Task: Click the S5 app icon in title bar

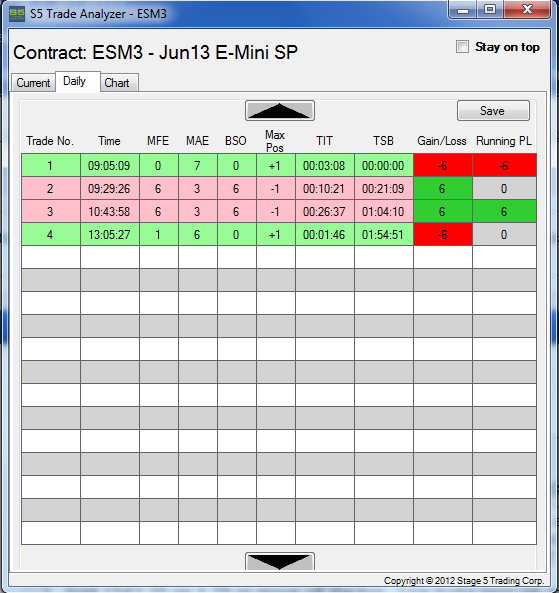Action: pyautogui.click(x=17, y=14)
